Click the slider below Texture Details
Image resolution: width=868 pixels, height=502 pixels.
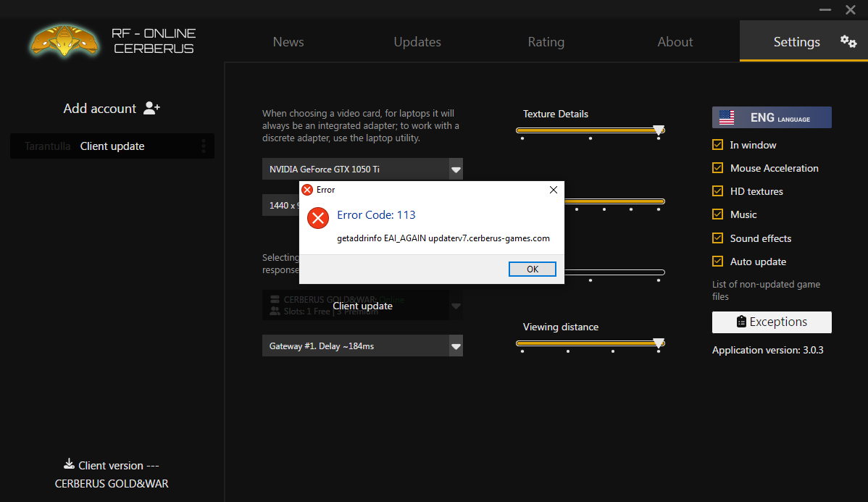pos(614,201)
